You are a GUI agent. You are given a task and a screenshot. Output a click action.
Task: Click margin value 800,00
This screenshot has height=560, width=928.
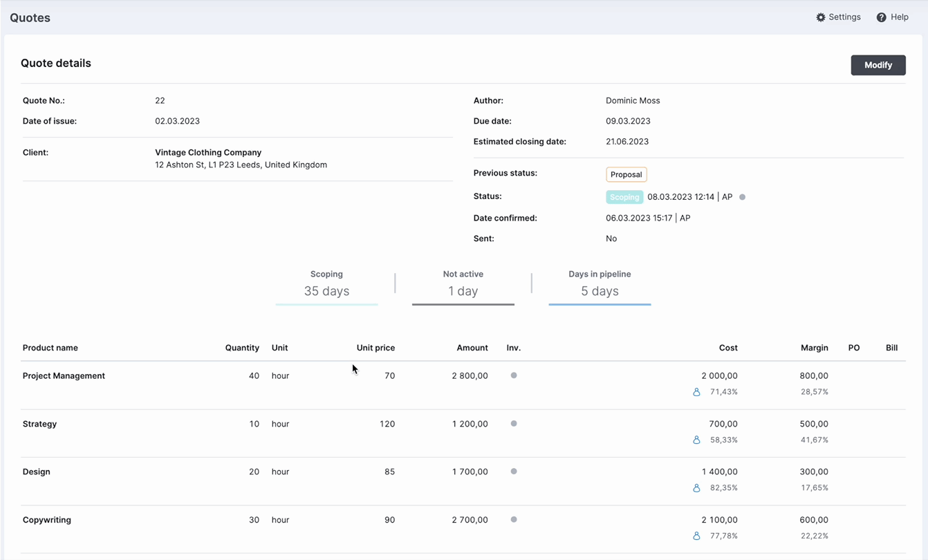(x=814, y=376)
